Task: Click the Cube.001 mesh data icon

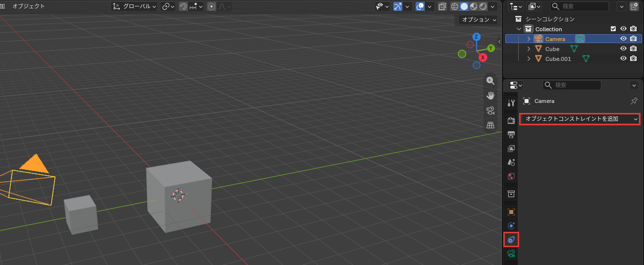Action: pos(586,58)
